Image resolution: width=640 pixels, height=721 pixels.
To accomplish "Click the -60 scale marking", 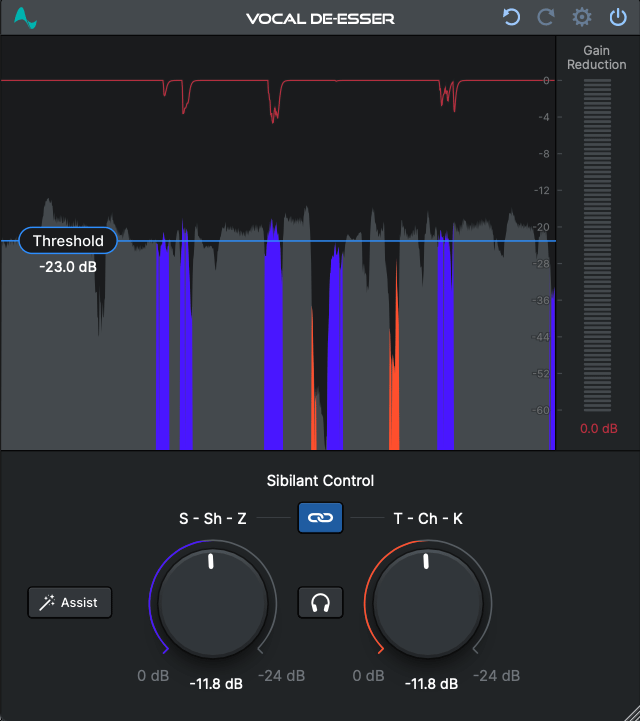I will [x=541, y=410].
